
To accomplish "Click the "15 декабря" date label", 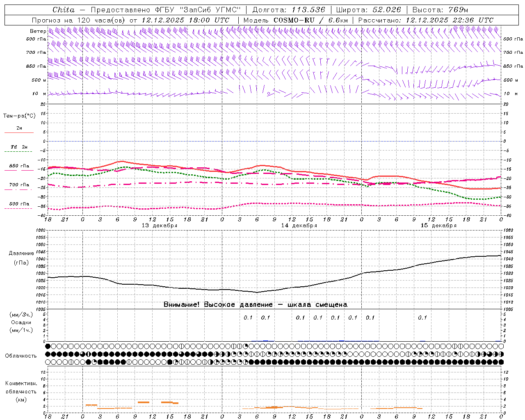I will tap(438, 226).
